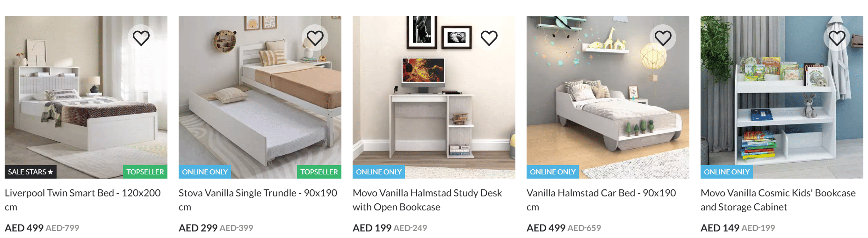Follow Stova Vanilla Single Trundle title link
This screenshot has height=238, width=868.
(x=258, y=200)
